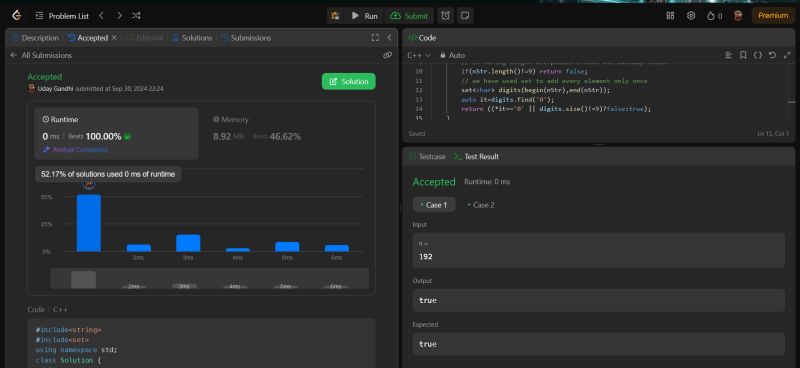The image size is (800, 368).
Task: Open the notes icon
Action: point(465,16)
